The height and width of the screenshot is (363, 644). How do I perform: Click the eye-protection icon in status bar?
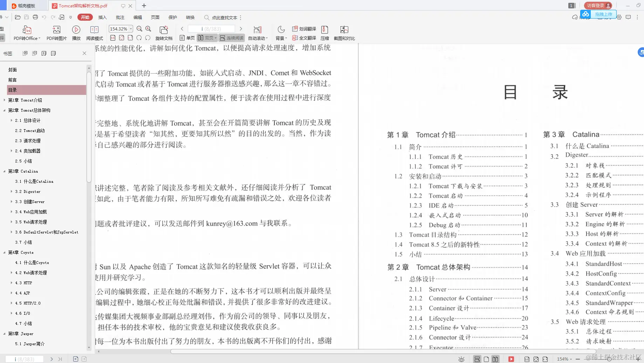point(461,359)
